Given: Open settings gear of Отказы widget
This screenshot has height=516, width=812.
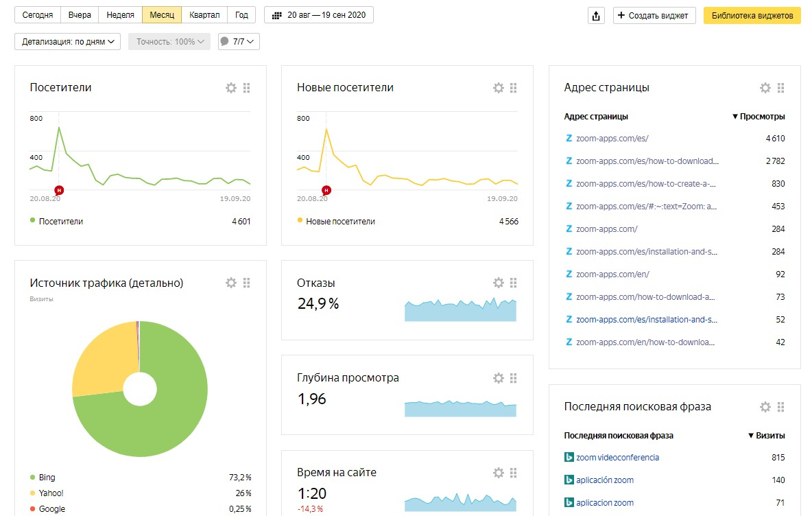Looking at the screenshot, I should point(499,283).
